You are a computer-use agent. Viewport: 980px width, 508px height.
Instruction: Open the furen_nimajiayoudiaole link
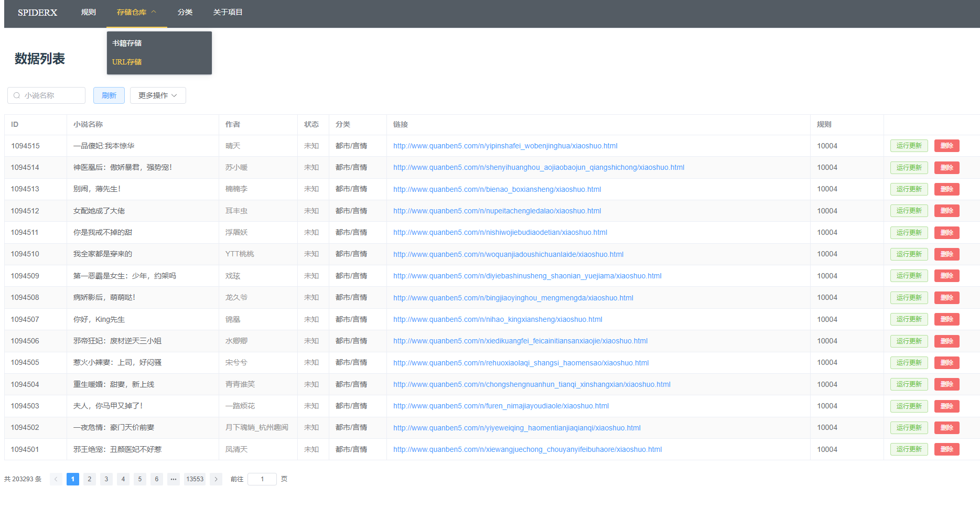pos(501,406)
